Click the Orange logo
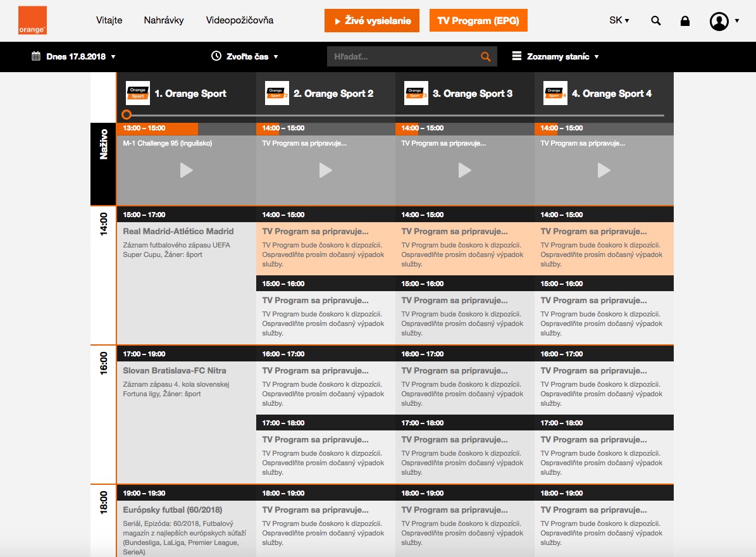The width and height of the screenshot is (756, 557). pyautogui.click(x=32, y=20)
